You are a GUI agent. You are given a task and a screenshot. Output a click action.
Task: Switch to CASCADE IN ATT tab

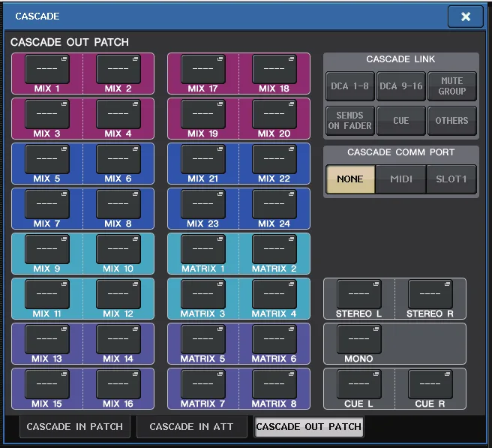(192, 427)
